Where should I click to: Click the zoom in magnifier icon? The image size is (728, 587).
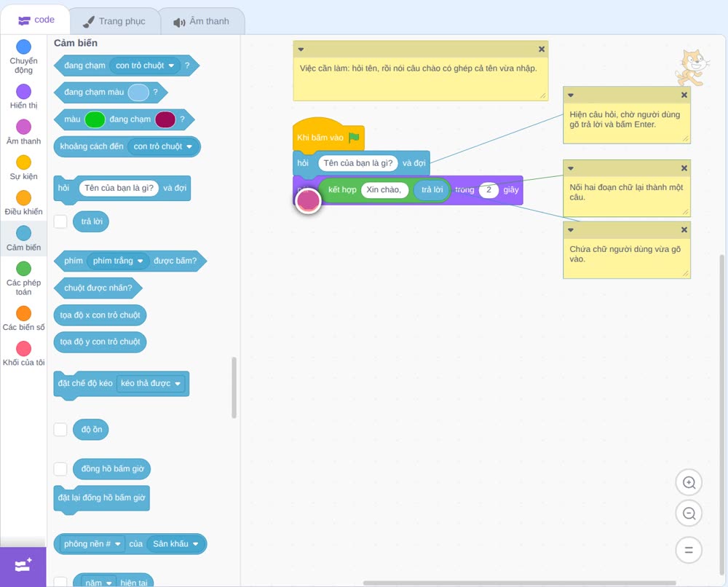pyautogui.click(x=689, y=483)
